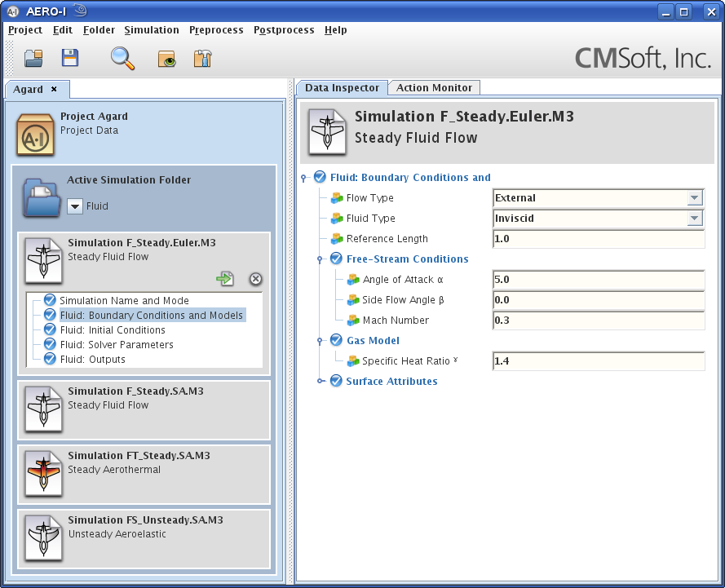This screenshot has height=588, width=725.
Task: Collapse the Gas Model tree node
Action: point(320,341)
